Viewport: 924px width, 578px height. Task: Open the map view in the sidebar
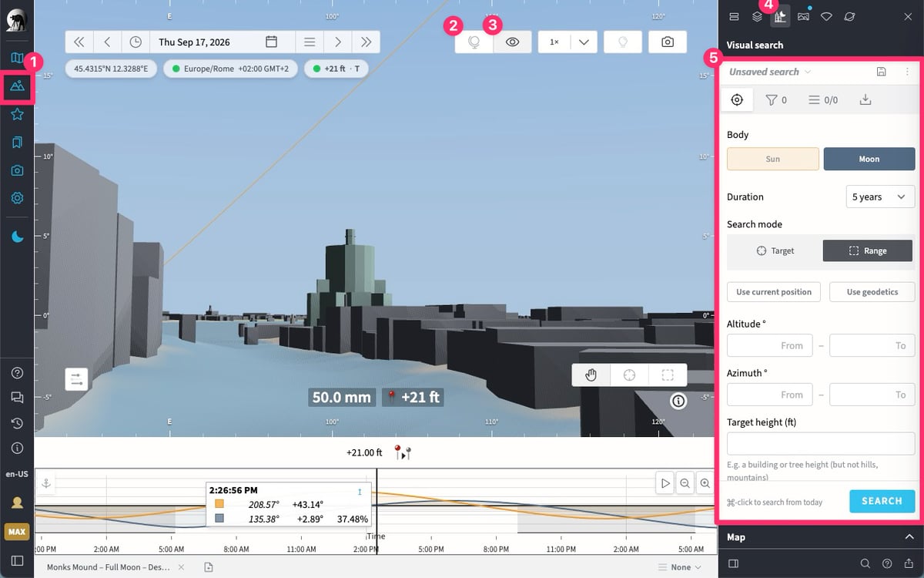pyautogui.click(x=17, y=58)
